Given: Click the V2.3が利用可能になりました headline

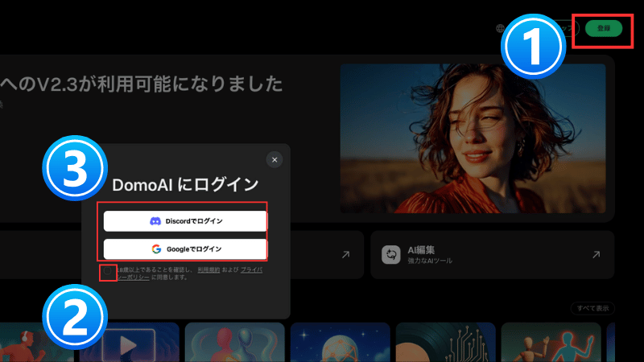Looking at the screenshot, I should 142,84.
